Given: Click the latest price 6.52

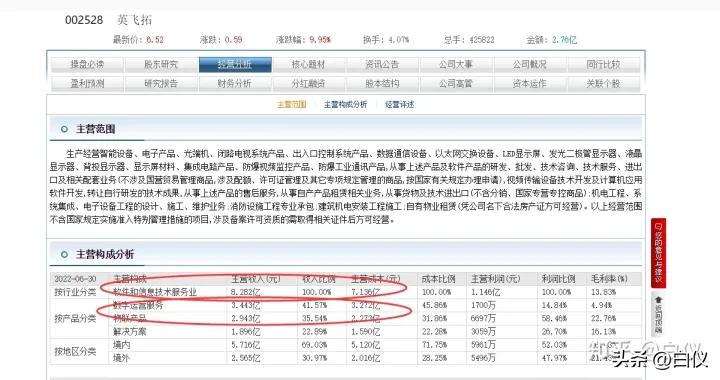Looking at the screenshot, I should tap(155, 40).
